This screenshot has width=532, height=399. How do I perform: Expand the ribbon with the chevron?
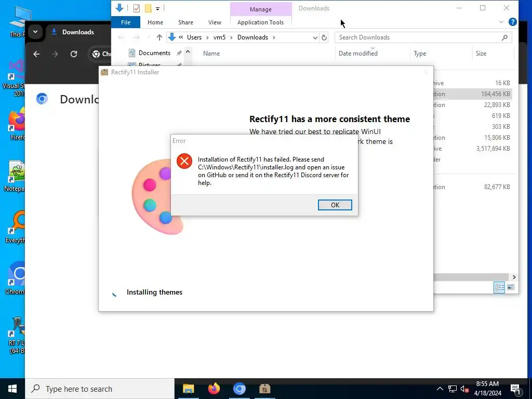[501, 22]
